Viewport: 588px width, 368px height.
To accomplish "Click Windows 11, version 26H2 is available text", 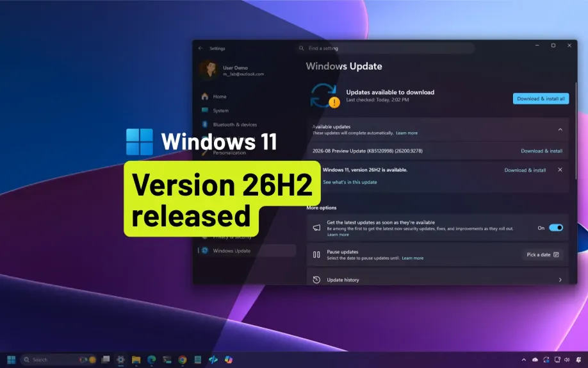I will click(365, 170).
